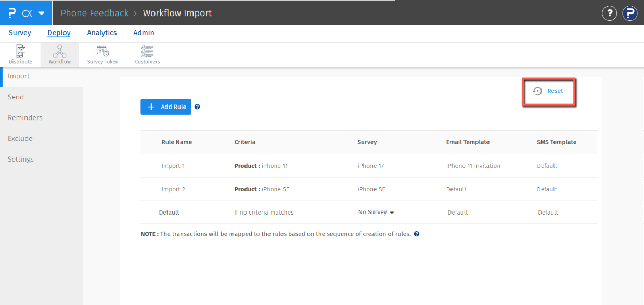Click the Reset button

coord(549,91)
